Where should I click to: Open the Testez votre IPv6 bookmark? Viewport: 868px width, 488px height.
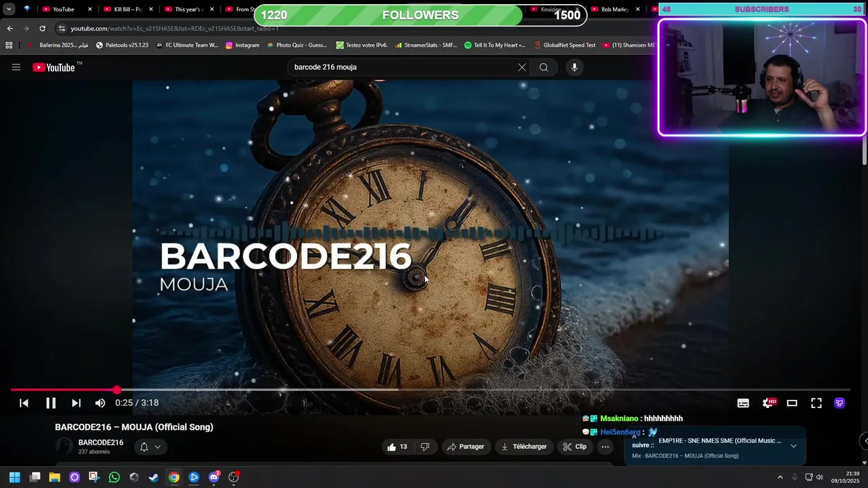click(x=362, y=45)
